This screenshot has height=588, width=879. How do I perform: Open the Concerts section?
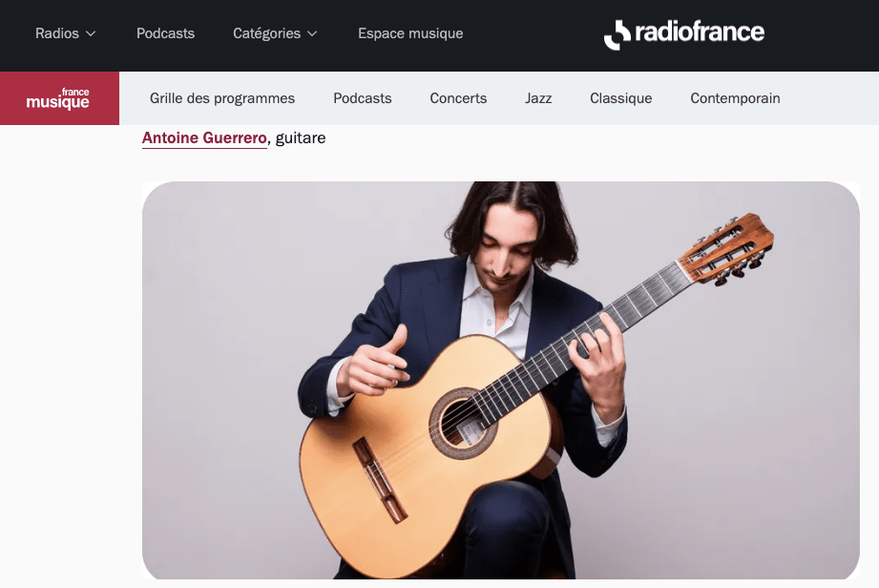point(458,98)
